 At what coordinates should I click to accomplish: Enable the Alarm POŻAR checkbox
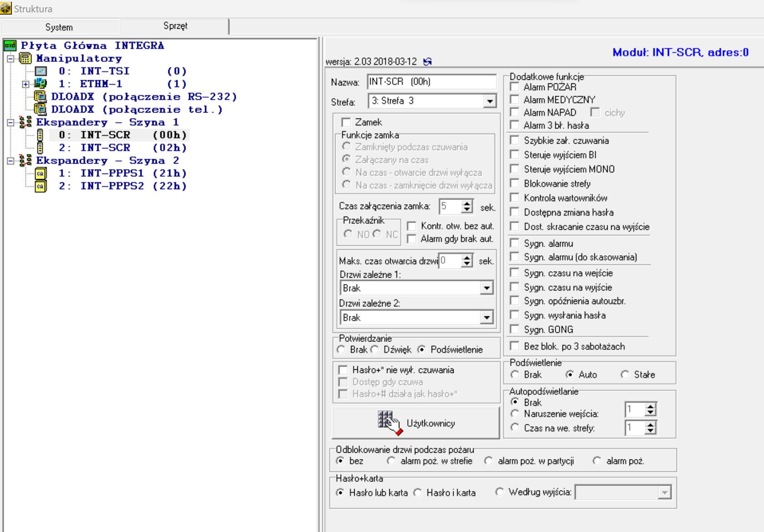pyautogui.click(x=515, y=87)
